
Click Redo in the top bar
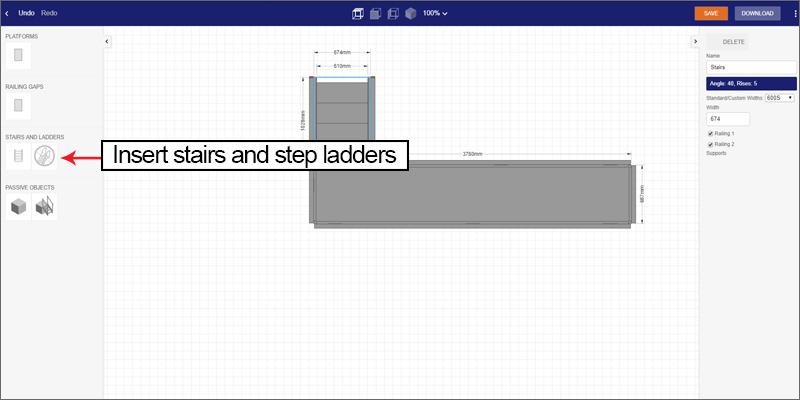point(49,13)
